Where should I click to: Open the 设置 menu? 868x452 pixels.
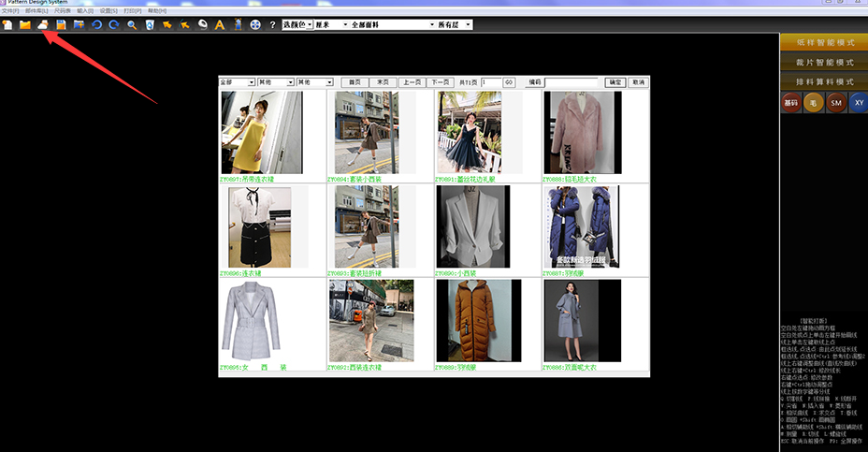[108, 10]
